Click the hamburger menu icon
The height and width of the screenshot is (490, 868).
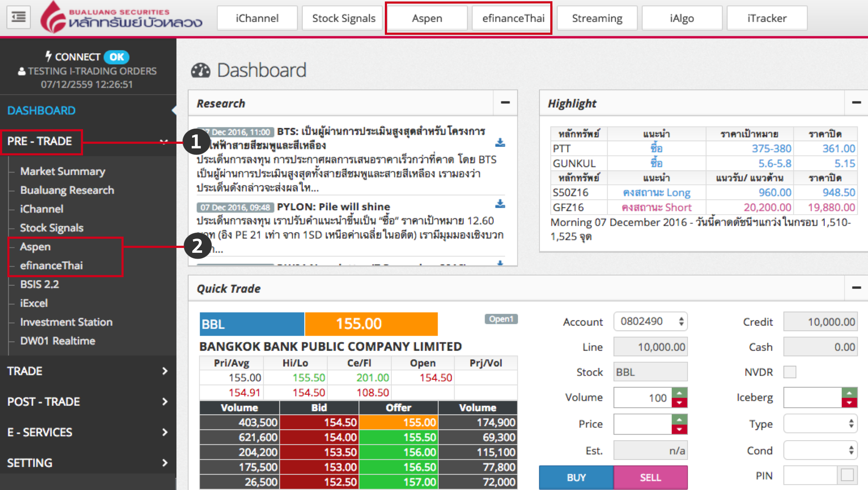coord(19,17)
